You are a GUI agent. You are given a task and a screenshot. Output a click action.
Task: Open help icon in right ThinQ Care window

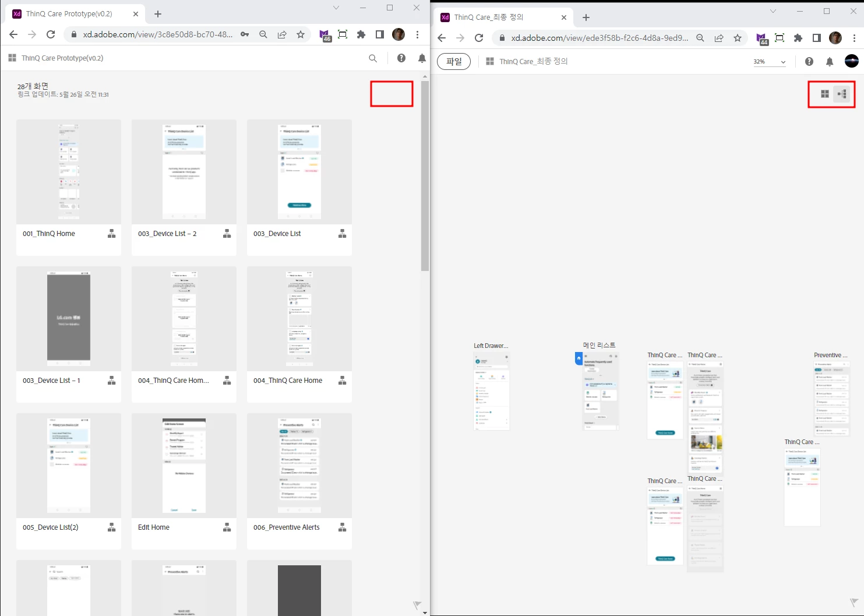pos(809,61)
